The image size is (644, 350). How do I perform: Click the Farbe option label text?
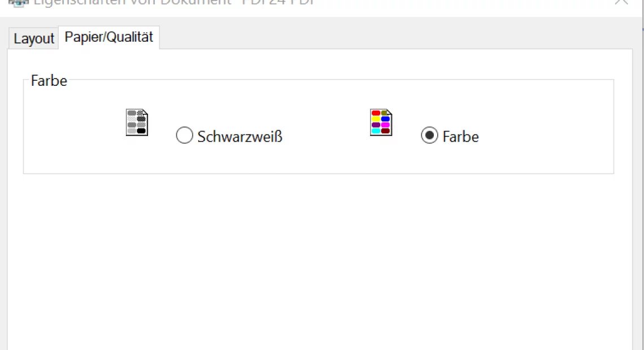click(462, 135)
